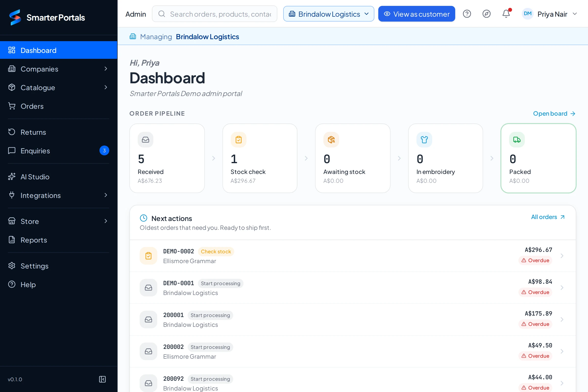This screenshot has height=392, width=588.
Task: Follow the All orders link
Action: pyautogui.click(x=548, y=217)
